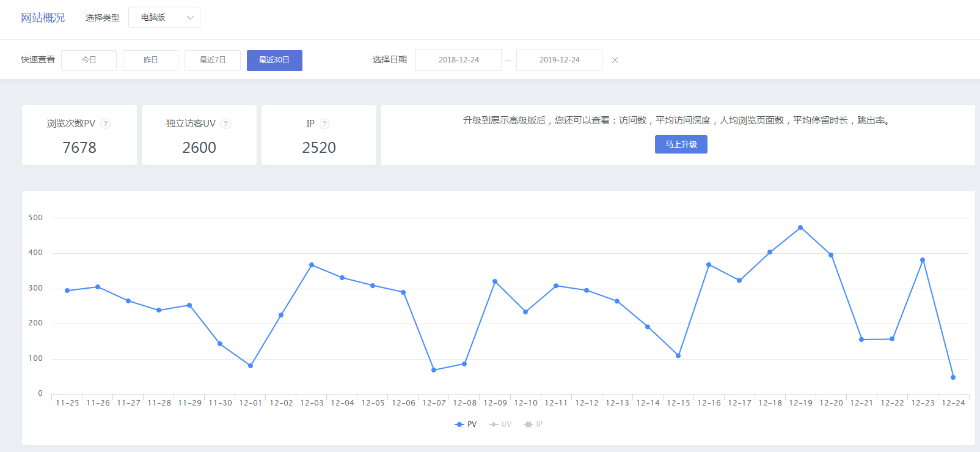This screenshot has width=980, height=452.
Task: Click the PV data point for 12-09
Action: pyautogui.click(x=495, y=281)
